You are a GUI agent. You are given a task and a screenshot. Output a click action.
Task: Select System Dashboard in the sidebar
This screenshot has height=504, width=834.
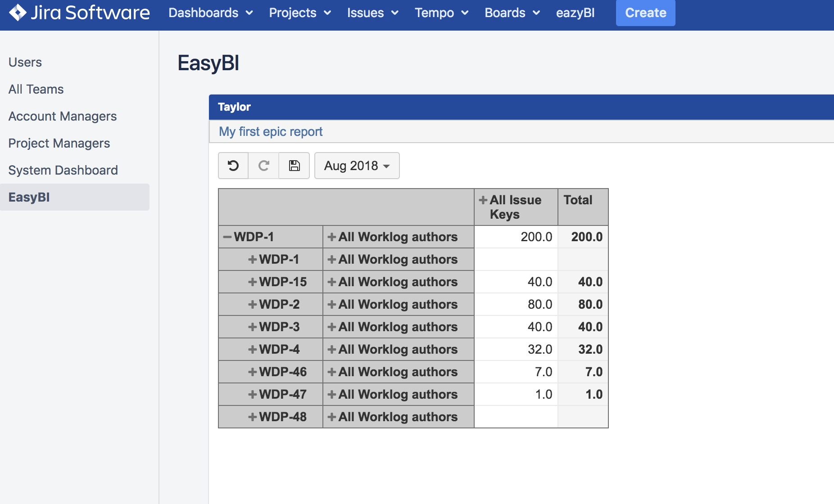63,170
